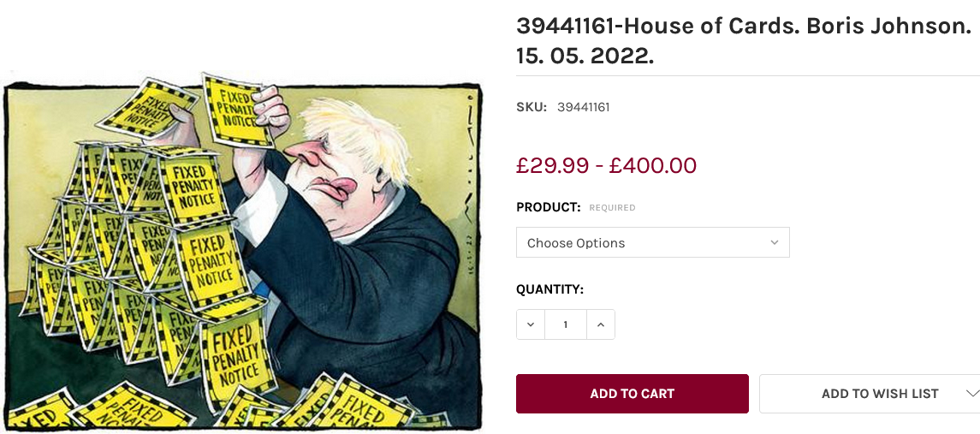This screenshot has width=980, height=434.
Task: Click the chevron in Choose Options box
Action: click(x=774, y=242)
